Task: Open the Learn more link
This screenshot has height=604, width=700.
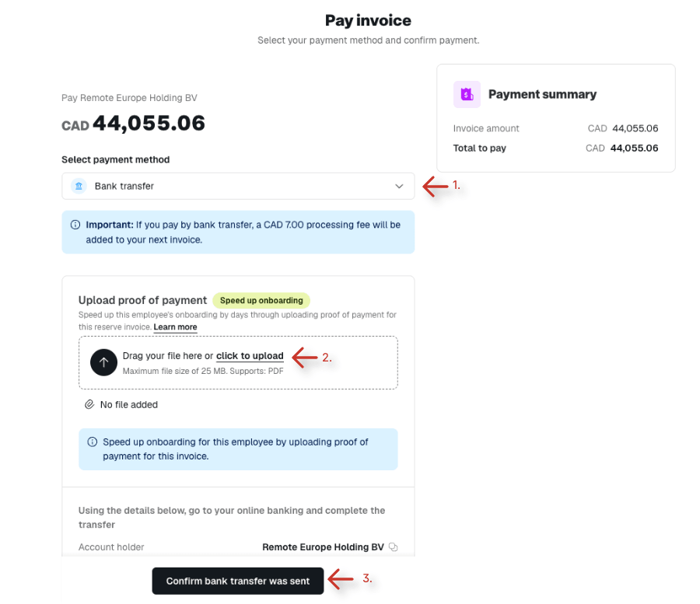Action: [x=175, y=327]
